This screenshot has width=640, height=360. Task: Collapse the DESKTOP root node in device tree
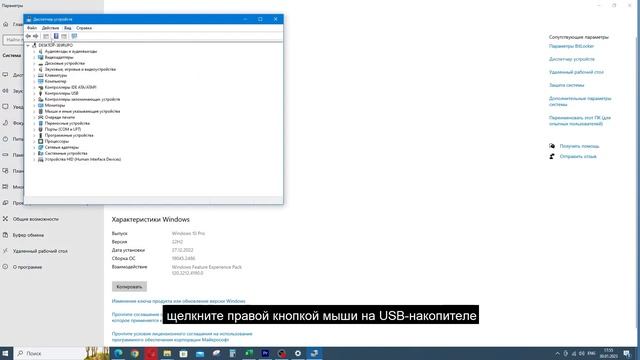click(x=28, y=45)
